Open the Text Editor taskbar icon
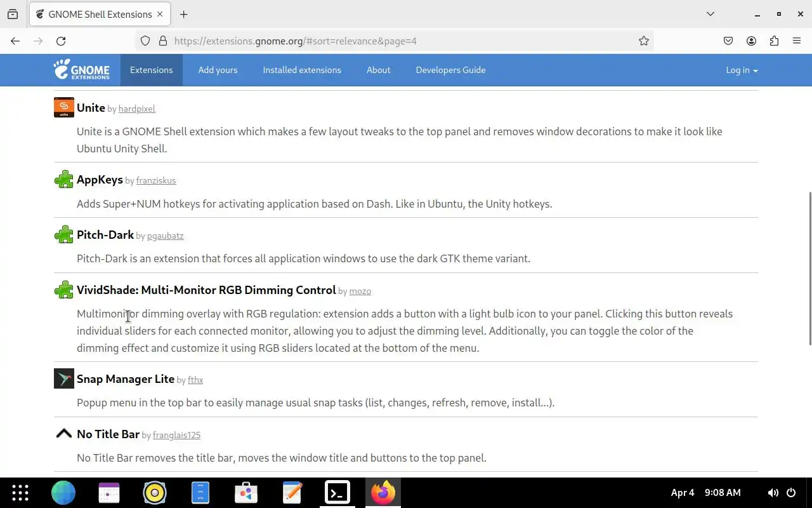812x508 pixels. (292, 493)
